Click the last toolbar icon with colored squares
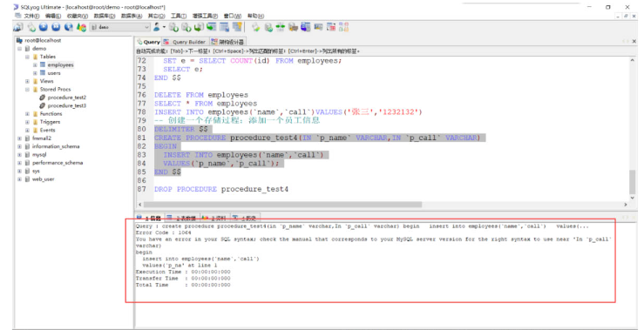Screen dimensions: 644x330 click(x=343, y=28)
